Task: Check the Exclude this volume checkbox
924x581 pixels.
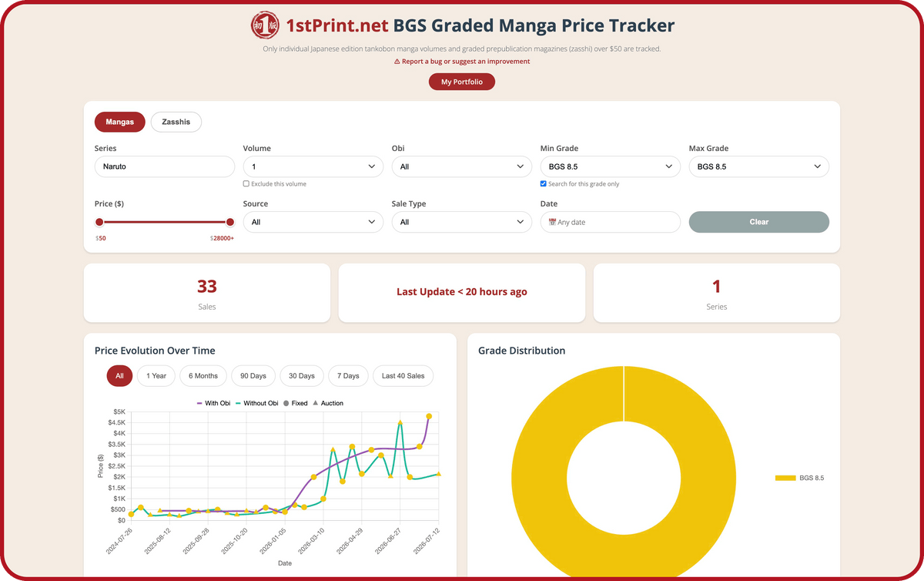Action: (x=246, y=184)
